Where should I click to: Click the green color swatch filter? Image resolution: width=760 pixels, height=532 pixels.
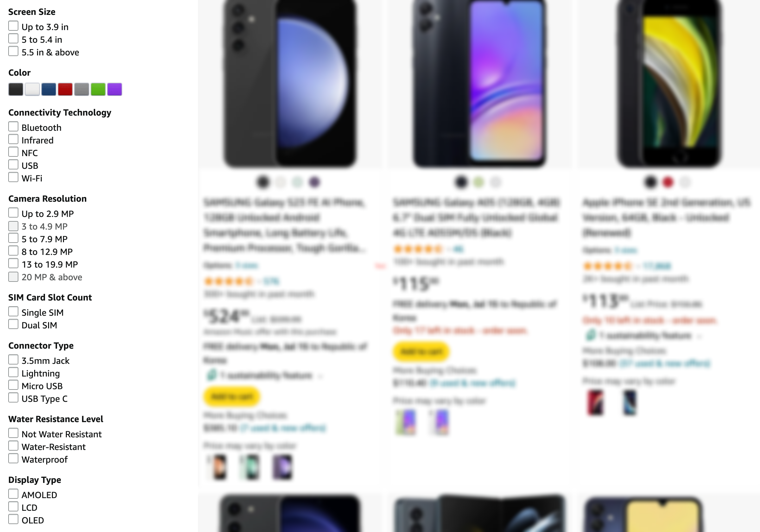99,89
